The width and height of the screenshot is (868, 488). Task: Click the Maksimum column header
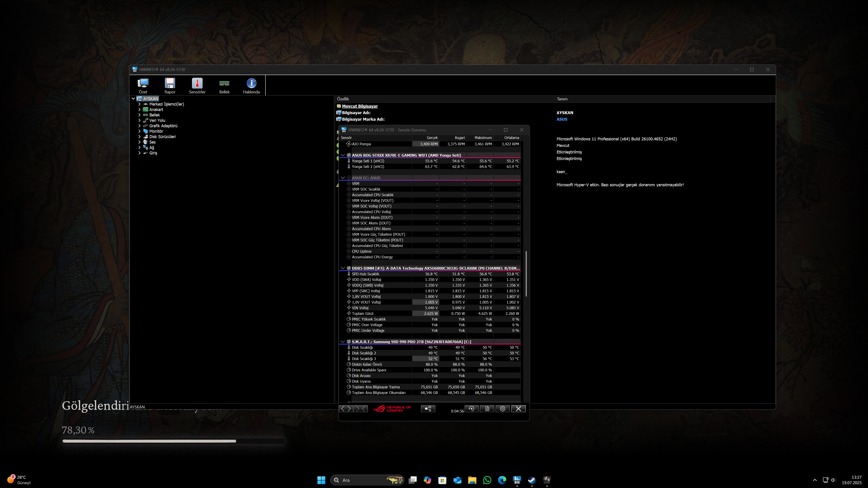pos(480,138)
